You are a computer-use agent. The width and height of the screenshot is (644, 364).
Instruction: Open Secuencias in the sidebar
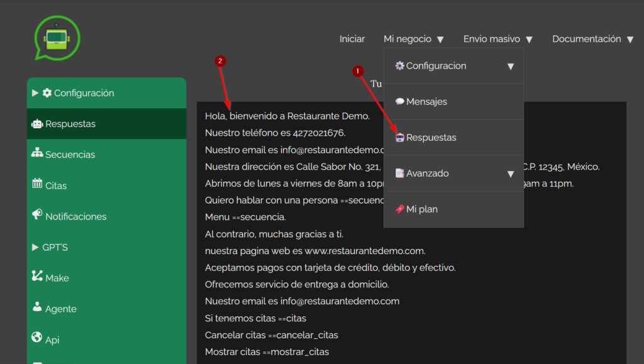click(106, 154)
